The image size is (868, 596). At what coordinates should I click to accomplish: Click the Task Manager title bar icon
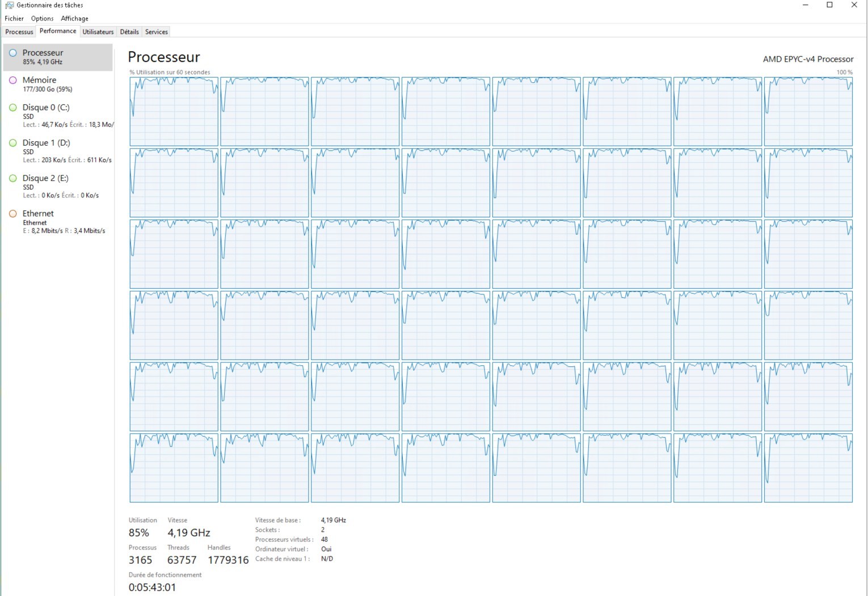pos(9,5)
